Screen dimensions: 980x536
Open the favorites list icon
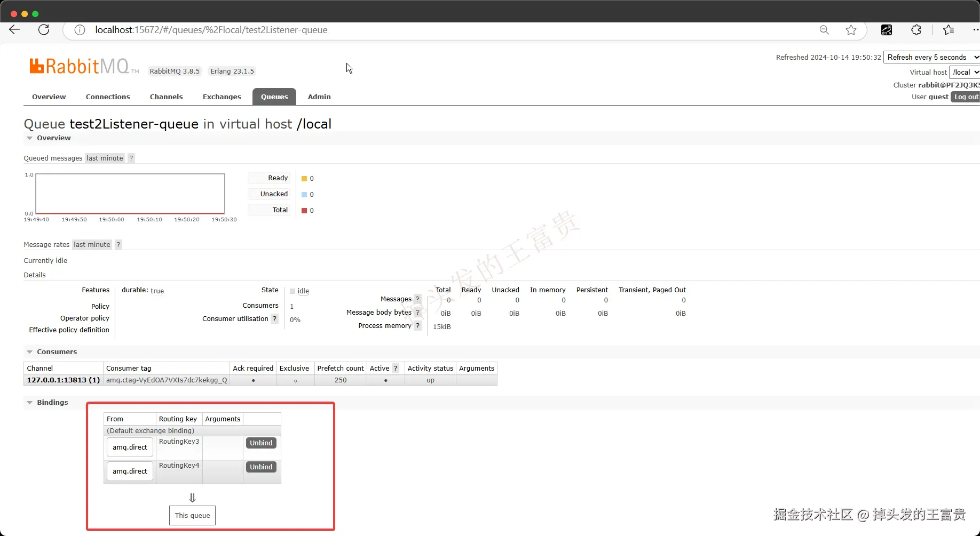(949, 30)
